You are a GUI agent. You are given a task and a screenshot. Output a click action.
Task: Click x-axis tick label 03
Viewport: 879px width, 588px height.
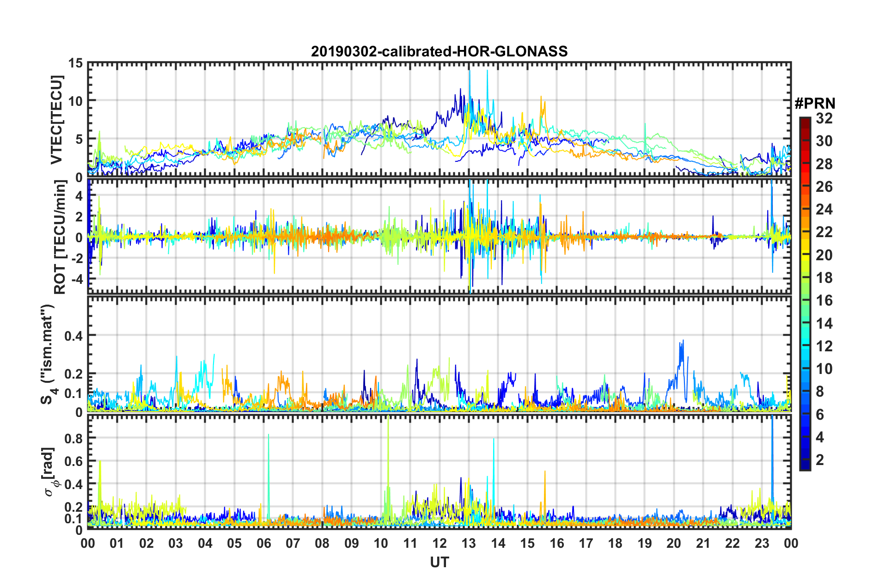[x=176, y=543]
